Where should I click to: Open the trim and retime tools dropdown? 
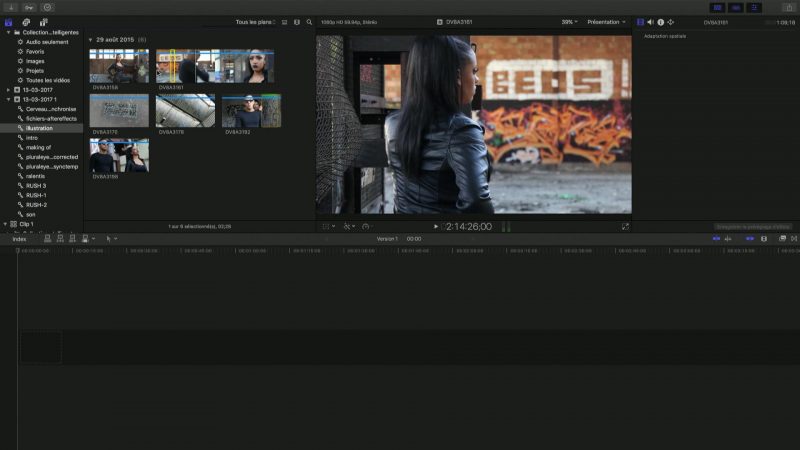[349, 227]
